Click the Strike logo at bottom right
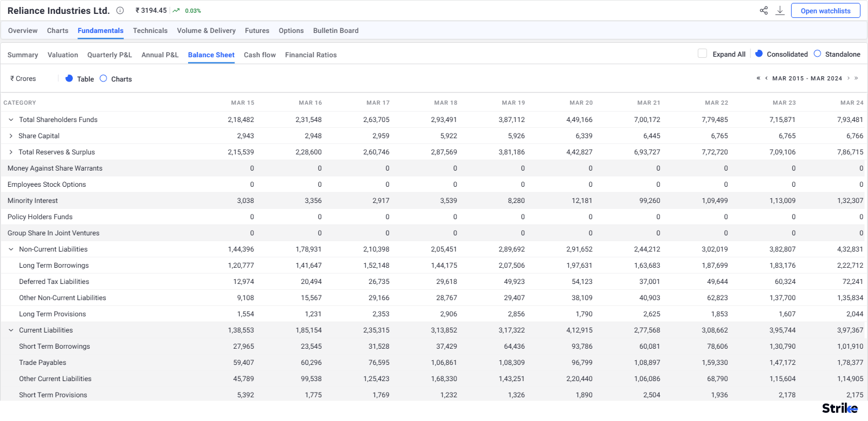 click(x=840, y=408)
